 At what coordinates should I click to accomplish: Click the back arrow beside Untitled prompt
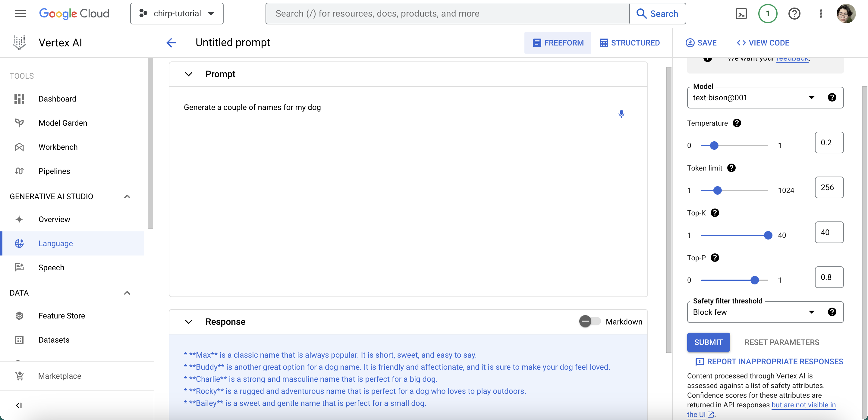(171, 43)
